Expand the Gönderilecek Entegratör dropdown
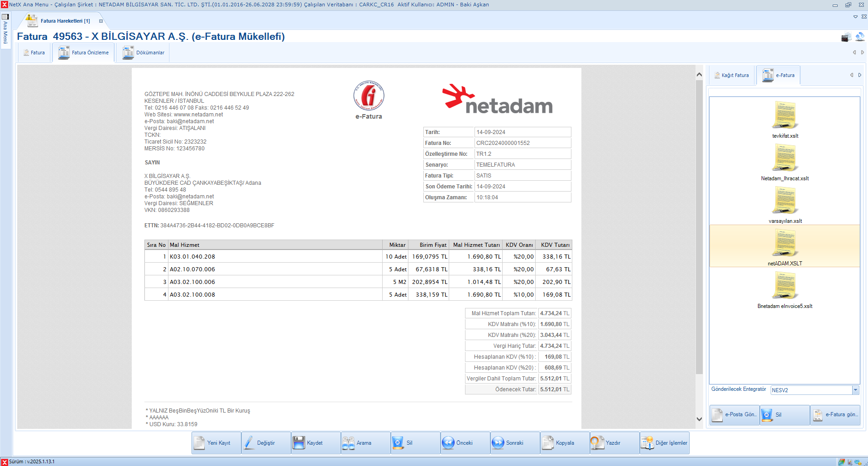868x466 pixels. click(x=855, y=390)
